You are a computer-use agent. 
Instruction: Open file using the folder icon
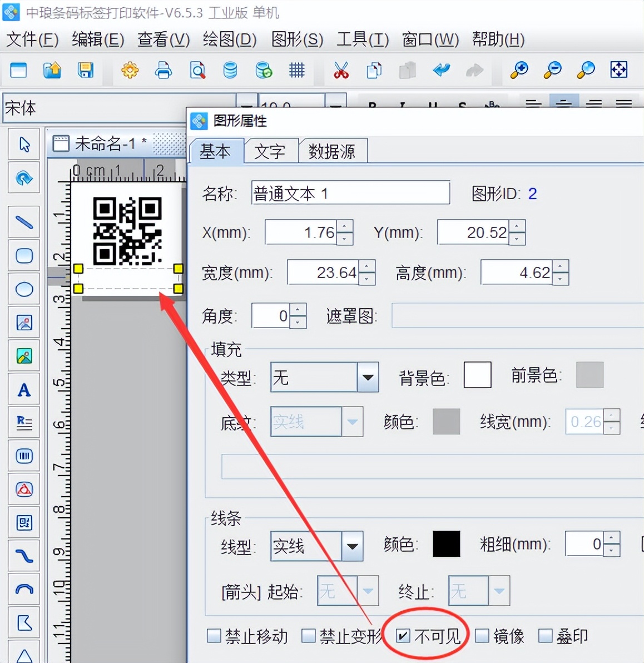(52, 70)
